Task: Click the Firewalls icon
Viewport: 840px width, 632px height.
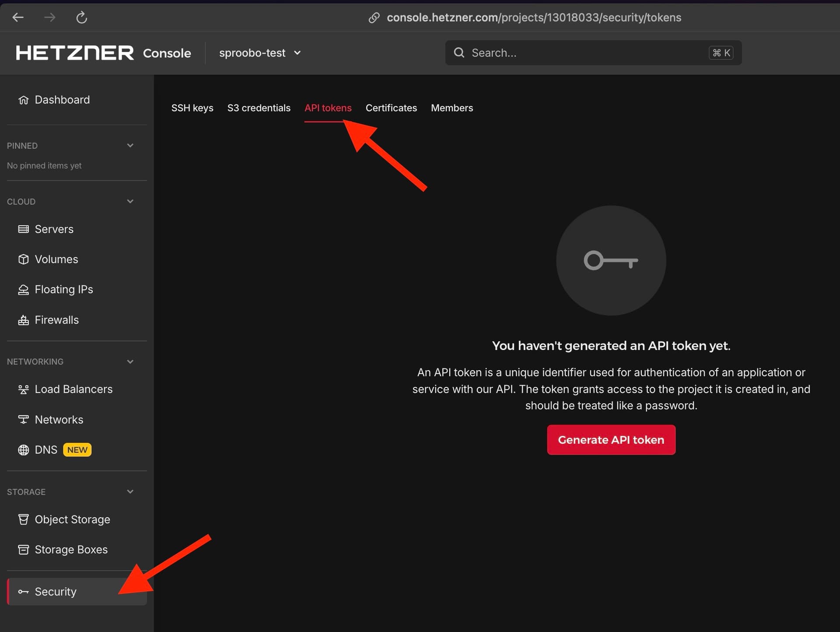Action: coord(23,320)
